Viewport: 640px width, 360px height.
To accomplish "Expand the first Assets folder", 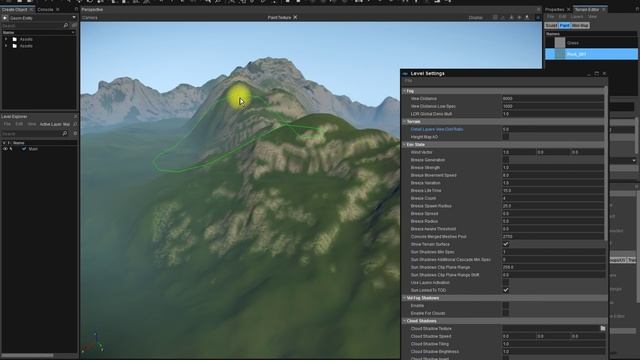I will (6, 39).
